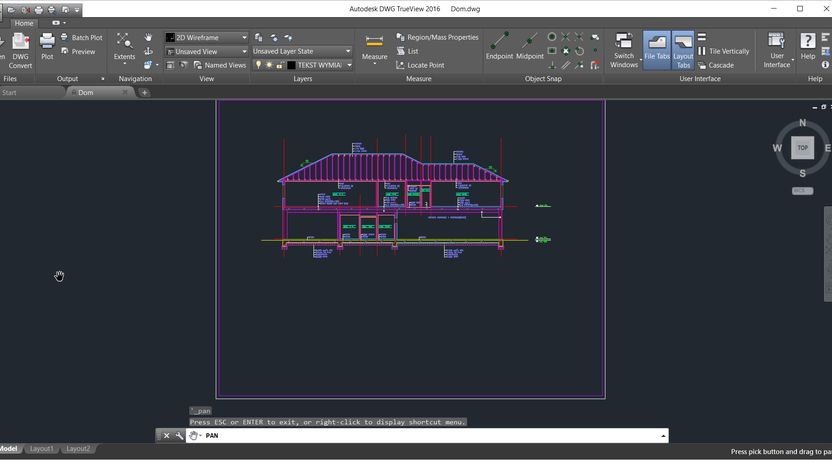This screenshot has width=832, height=468.
Task: Expand the Unsaved Layer State dropdown
Action: (301, 51)
